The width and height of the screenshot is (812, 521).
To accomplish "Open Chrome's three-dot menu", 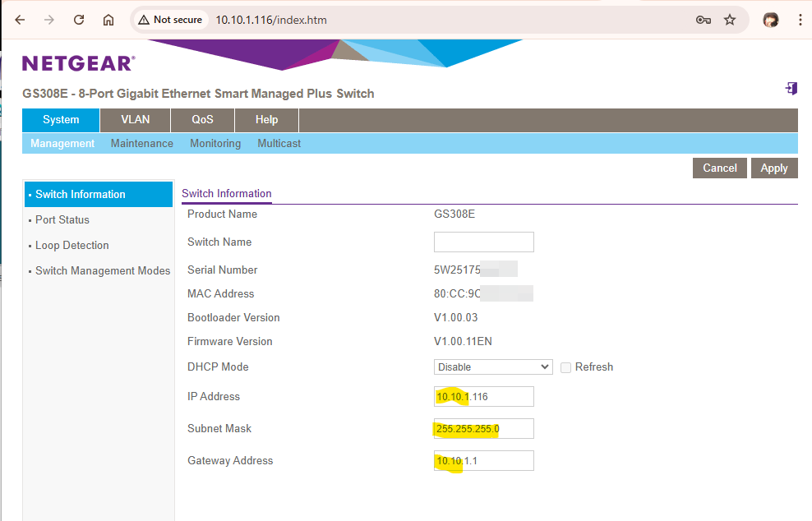I will tap(800, 20).
